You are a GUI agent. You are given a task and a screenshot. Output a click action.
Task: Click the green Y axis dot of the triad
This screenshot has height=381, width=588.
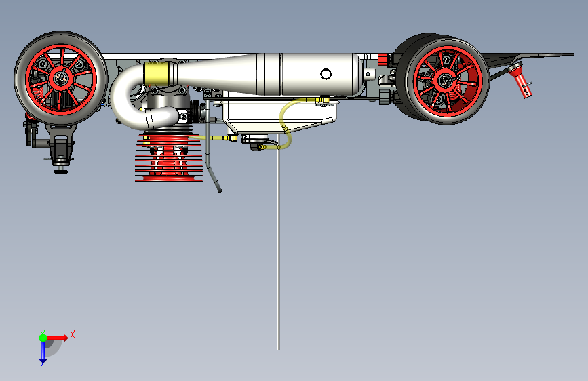(43, 338)
